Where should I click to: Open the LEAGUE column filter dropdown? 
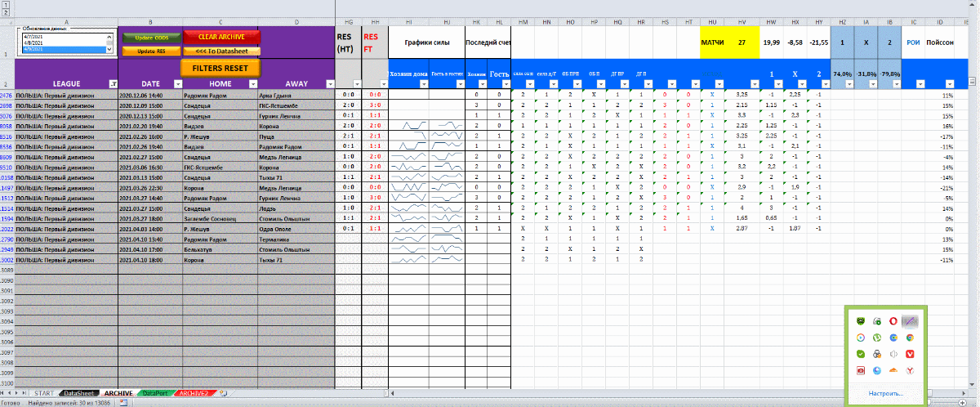pyautogui.click(x=113, y=83)
